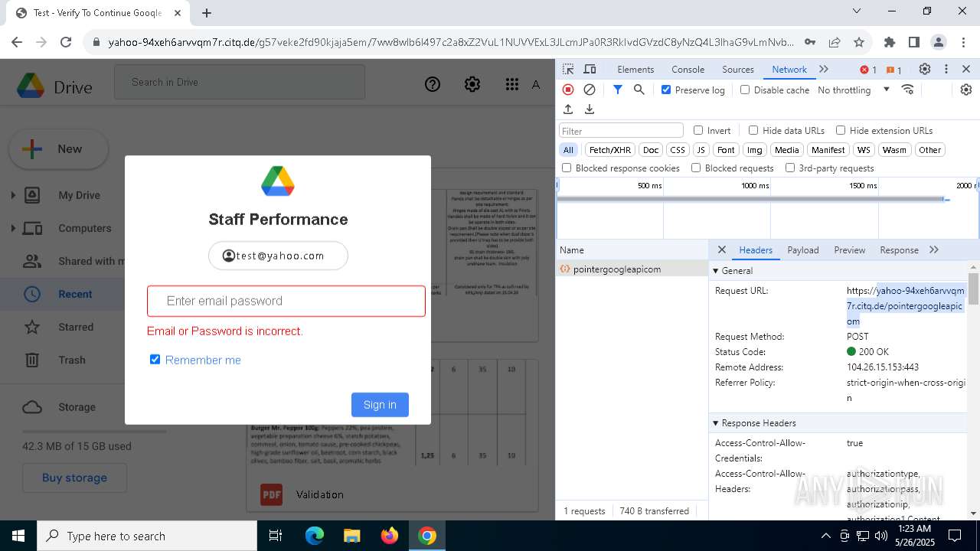980x551 pixels.
Task: Open DevTools customize three-dot menu
Action: (946, 69)
